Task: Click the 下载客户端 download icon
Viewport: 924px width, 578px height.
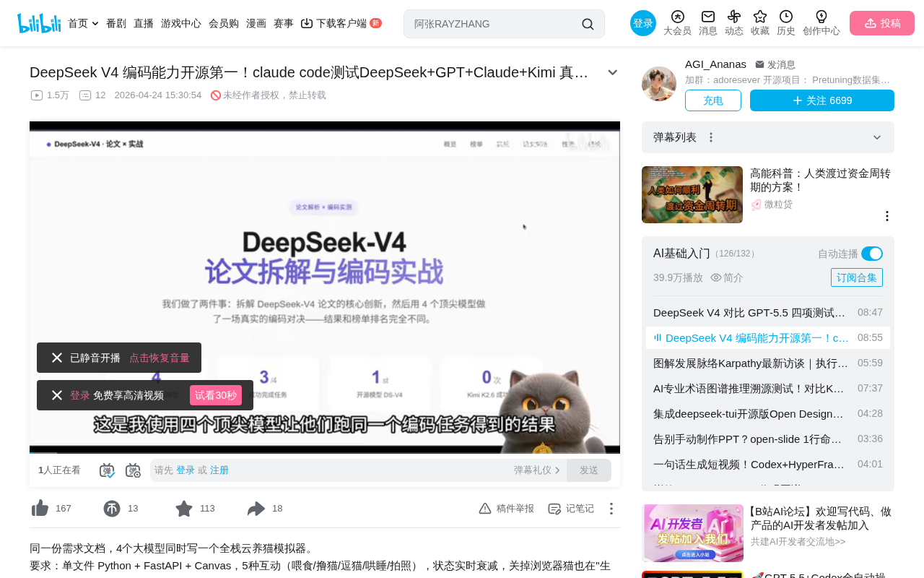Action: pos(307,23)
